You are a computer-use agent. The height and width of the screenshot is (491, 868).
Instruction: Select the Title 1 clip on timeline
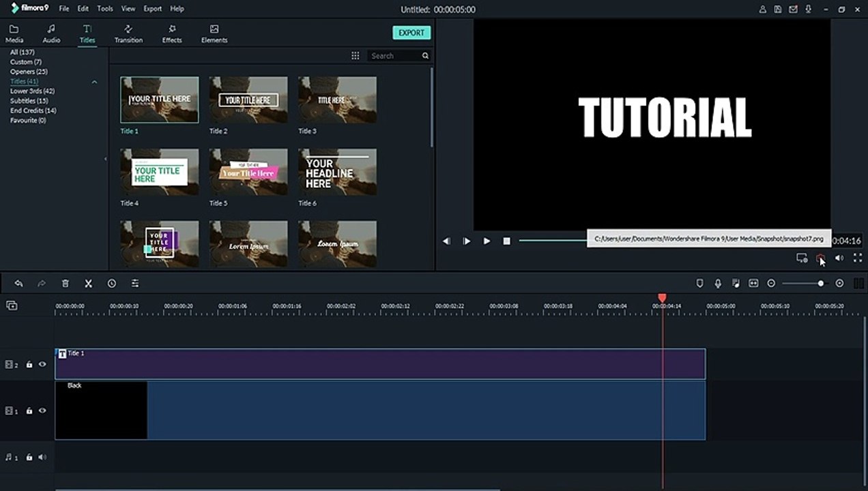(x=380, y=364)
